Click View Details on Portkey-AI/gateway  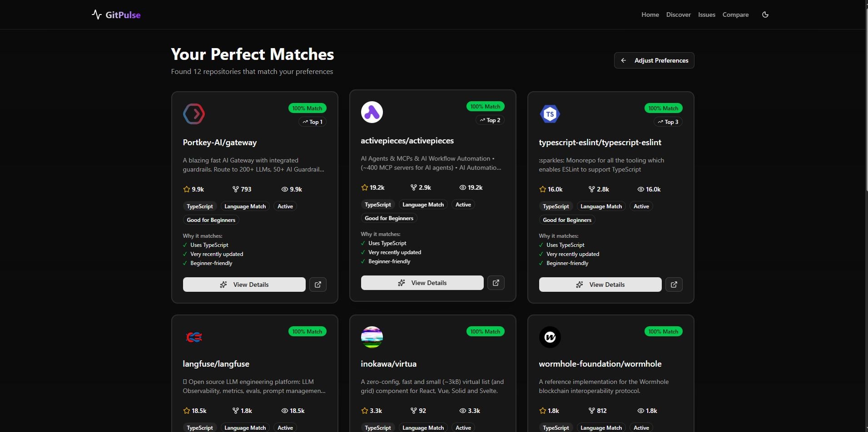click(x=244, y=284)
